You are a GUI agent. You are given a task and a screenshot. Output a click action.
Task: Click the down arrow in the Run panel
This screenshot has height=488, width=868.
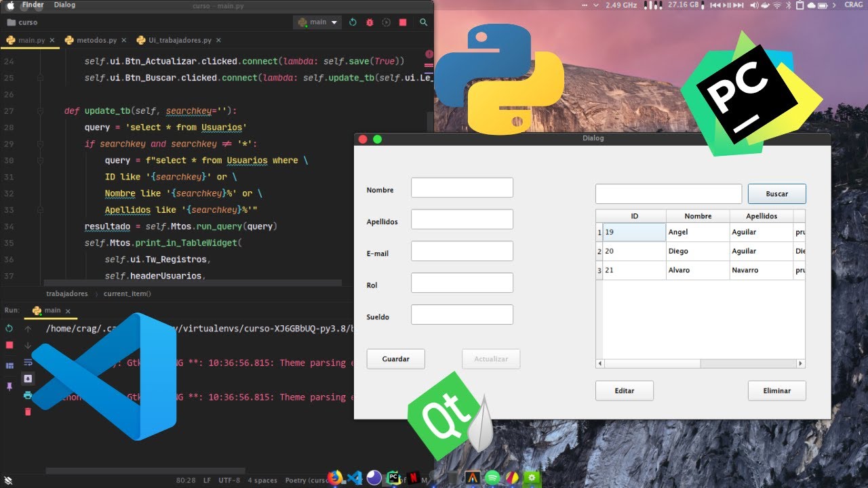28,345
